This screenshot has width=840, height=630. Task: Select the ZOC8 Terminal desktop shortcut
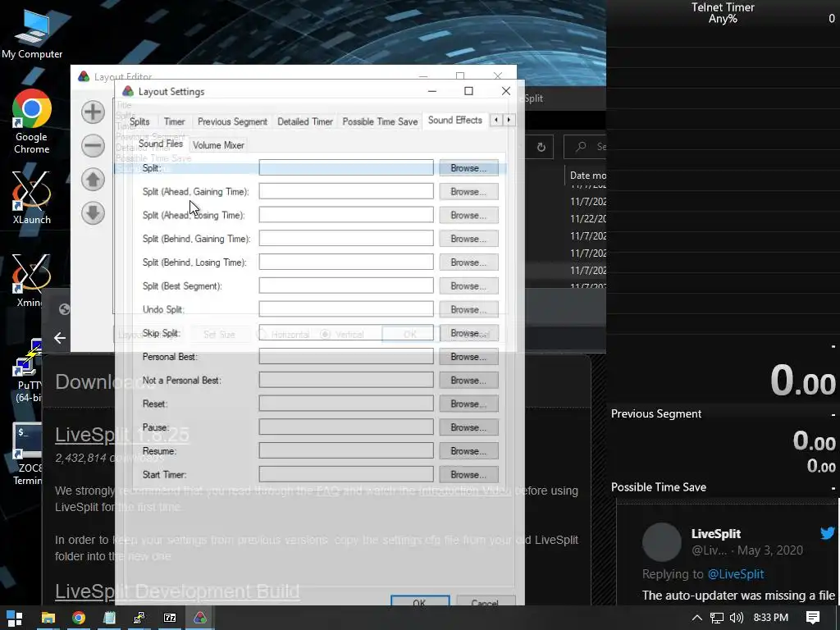click(27, 454)
